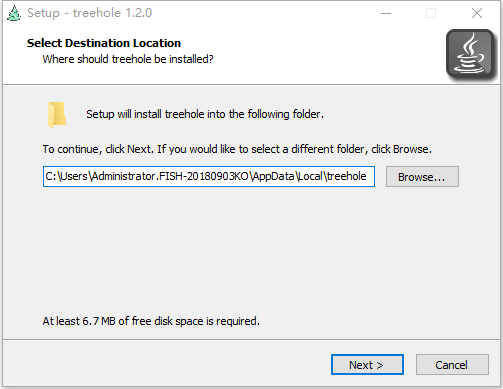Cancel the treehole installation
Image resolution: width=503 pixels, height=389 pixels.
tap(452, 365)
